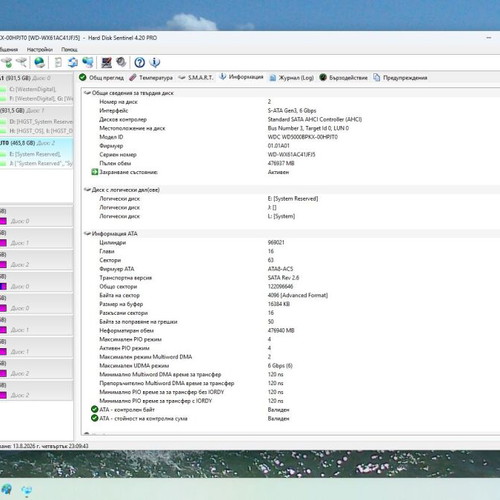Click the blue refresh arrows toolbar icon
500x500 pixels.
tap(73, 62)
